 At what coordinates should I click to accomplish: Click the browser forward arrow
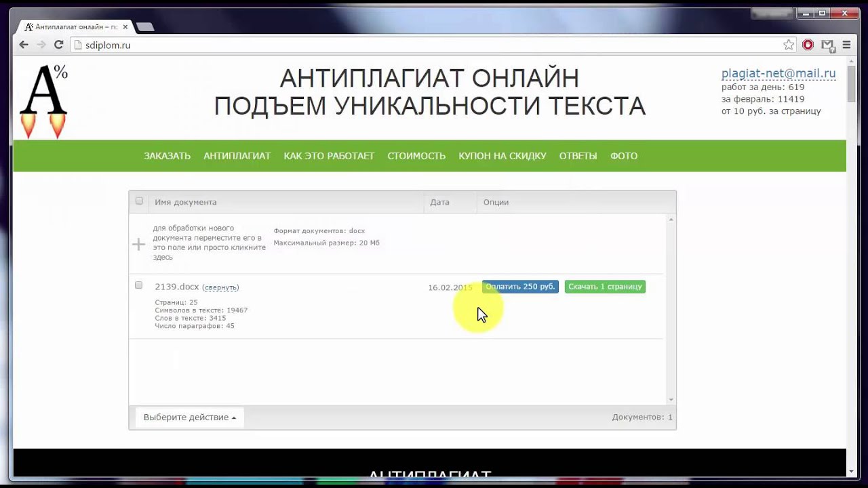[41, 45]
